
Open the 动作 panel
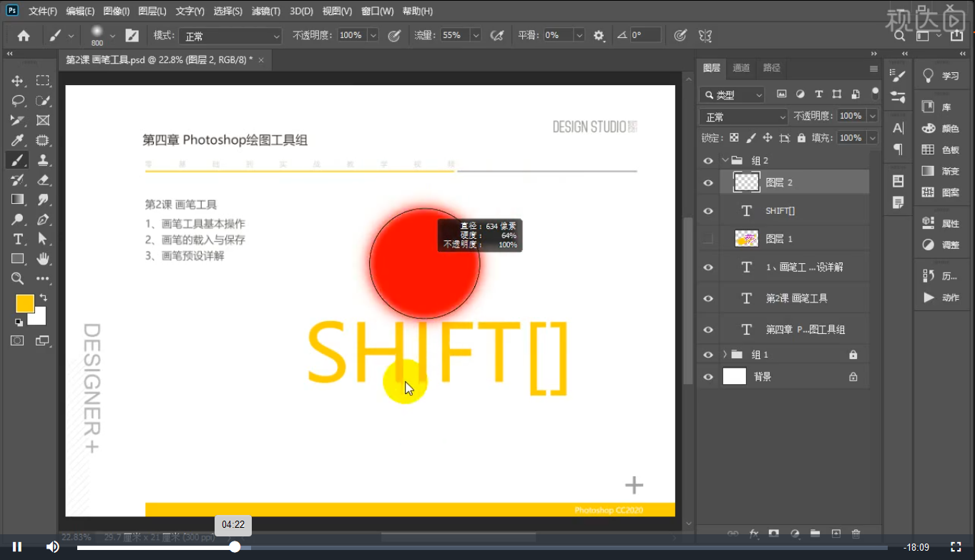(941, 298)
